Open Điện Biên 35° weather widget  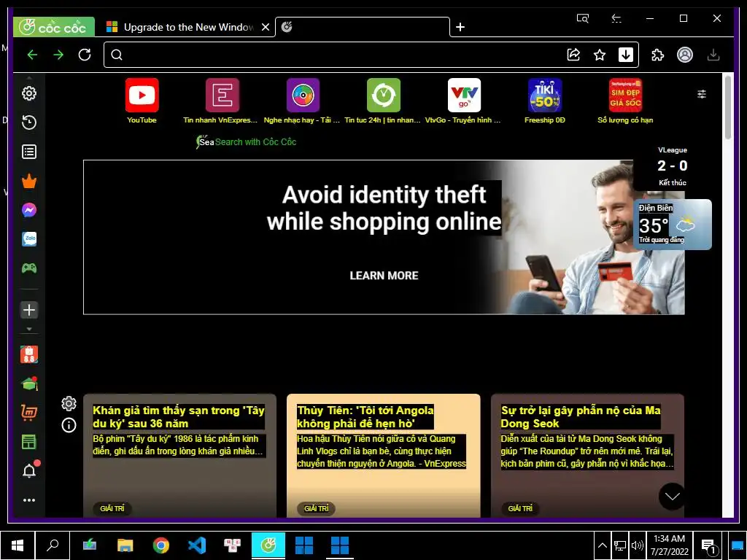[x=673, y=225]
